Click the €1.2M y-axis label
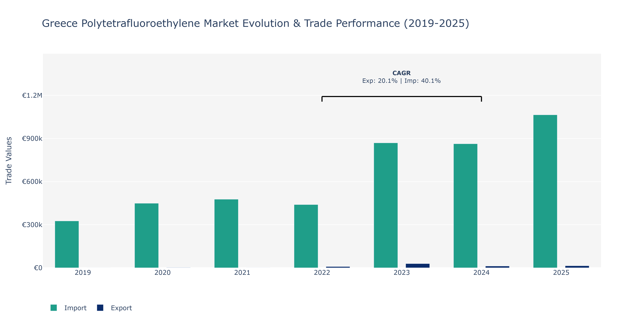The width and height of the screenshot is (644, 322). [x=32, y=96]
